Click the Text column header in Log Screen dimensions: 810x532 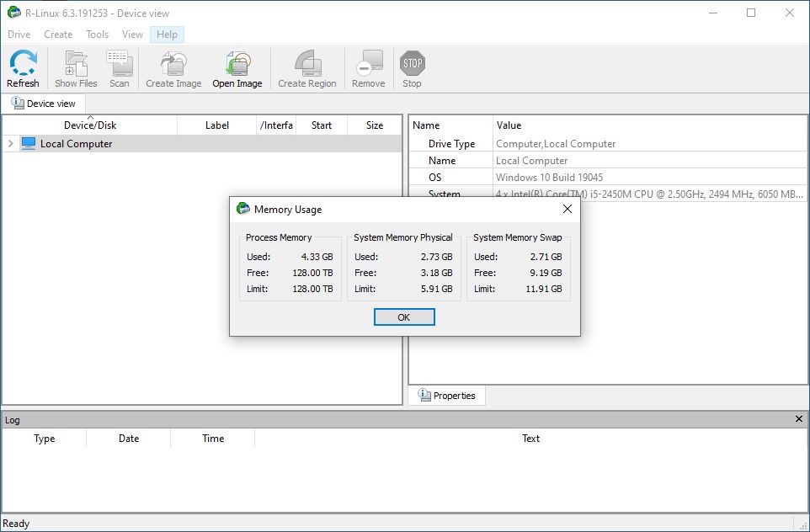tap(531, 438)
